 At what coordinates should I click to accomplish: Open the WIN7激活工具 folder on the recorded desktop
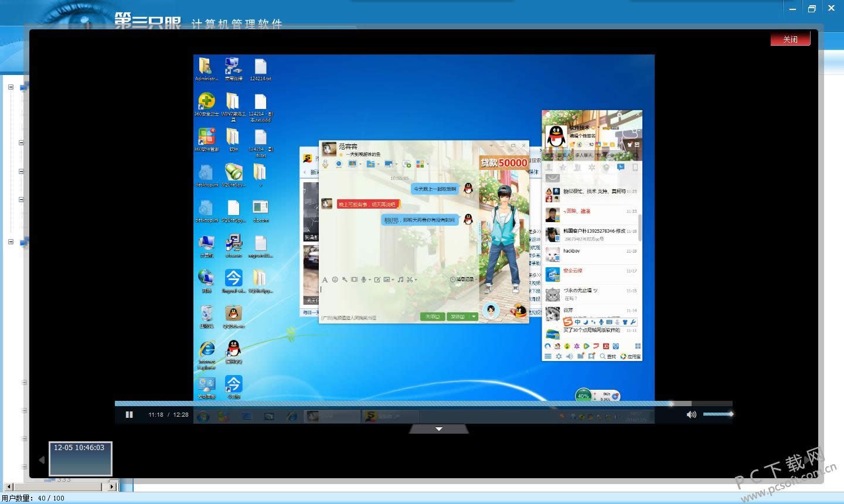(233, 106)
